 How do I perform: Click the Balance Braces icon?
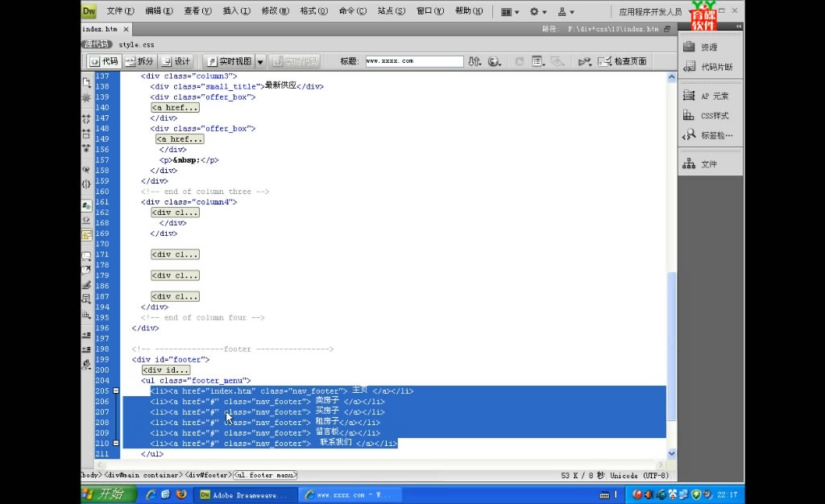pos(86,184)
